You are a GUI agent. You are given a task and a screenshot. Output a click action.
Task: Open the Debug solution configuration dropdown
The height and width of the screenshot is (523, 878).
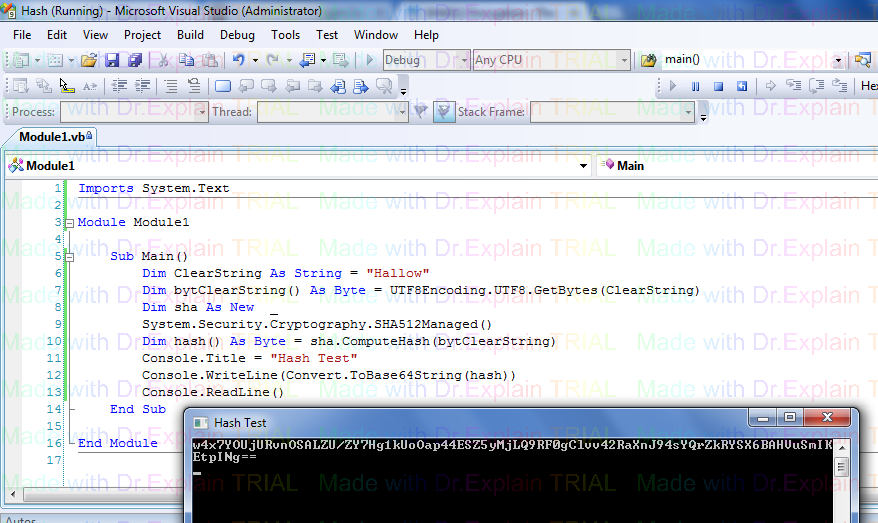click(426, 60)
